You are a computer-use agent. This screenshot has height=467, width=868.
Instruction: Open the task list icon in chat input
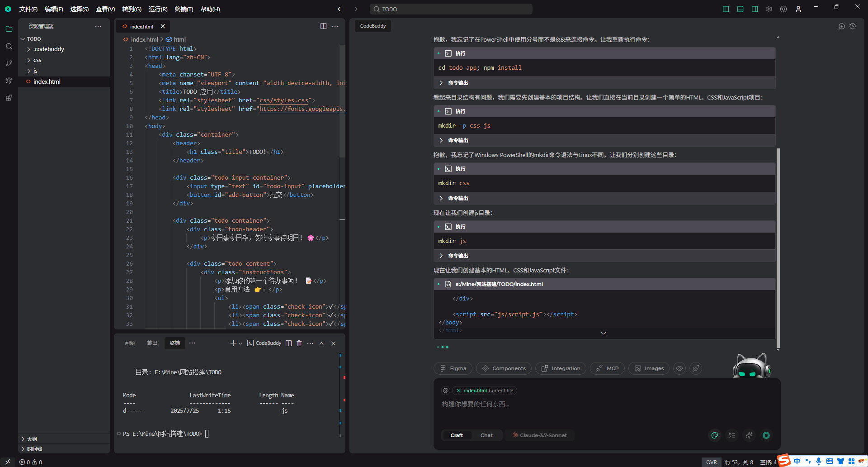[732, 435]
